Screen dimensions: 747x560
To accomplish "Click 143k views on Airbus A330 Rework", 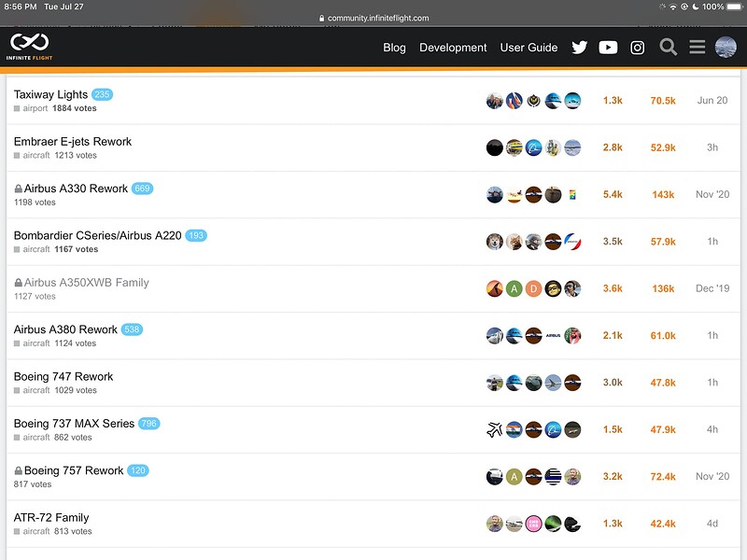I will (663, 194).
